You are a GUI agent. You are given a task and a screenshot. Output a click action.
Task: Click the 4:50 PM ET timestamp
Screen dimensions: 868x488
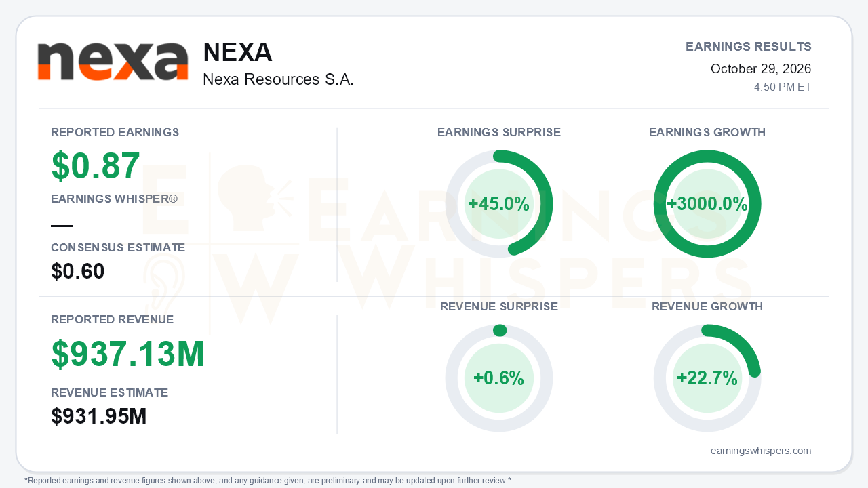tap(783, 87)
